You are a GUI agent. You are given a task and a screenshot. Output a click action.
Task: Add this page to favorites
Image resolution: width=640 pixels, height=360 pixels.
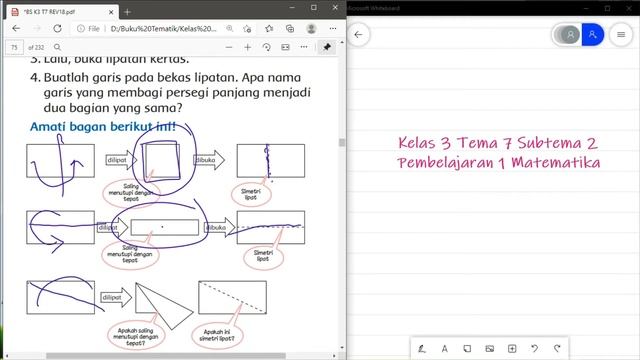[x=247, y=29]
